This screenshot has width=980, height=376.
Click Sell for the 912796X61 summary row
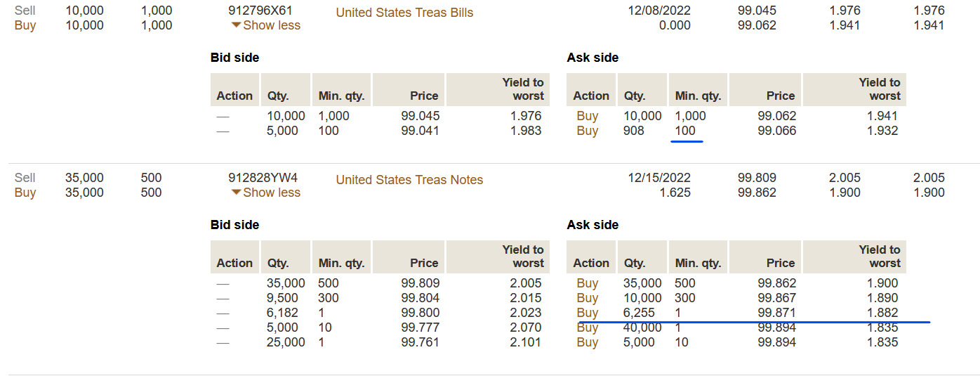tap(25, 11)
